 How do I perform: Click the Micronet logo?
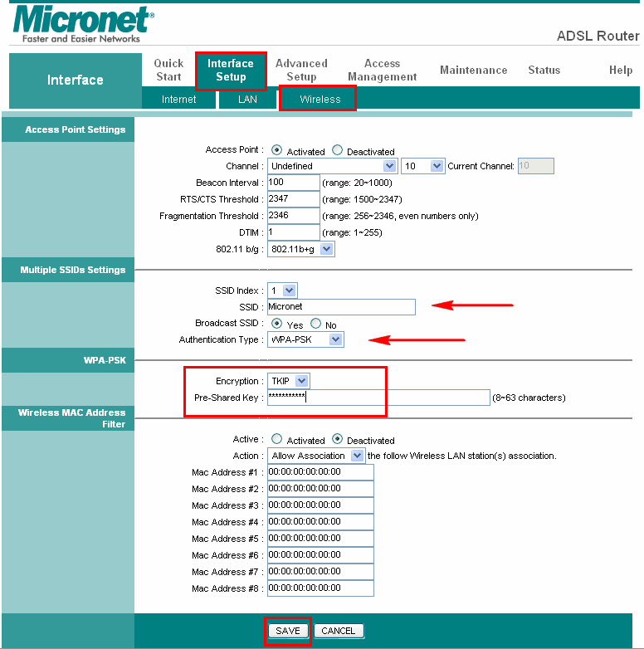click(83, 24)
